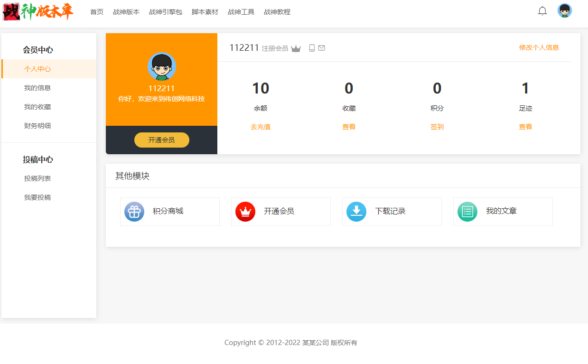588x364 pixels.
Task: Open 战神工具 navigation item
Action: coord(241,12)
